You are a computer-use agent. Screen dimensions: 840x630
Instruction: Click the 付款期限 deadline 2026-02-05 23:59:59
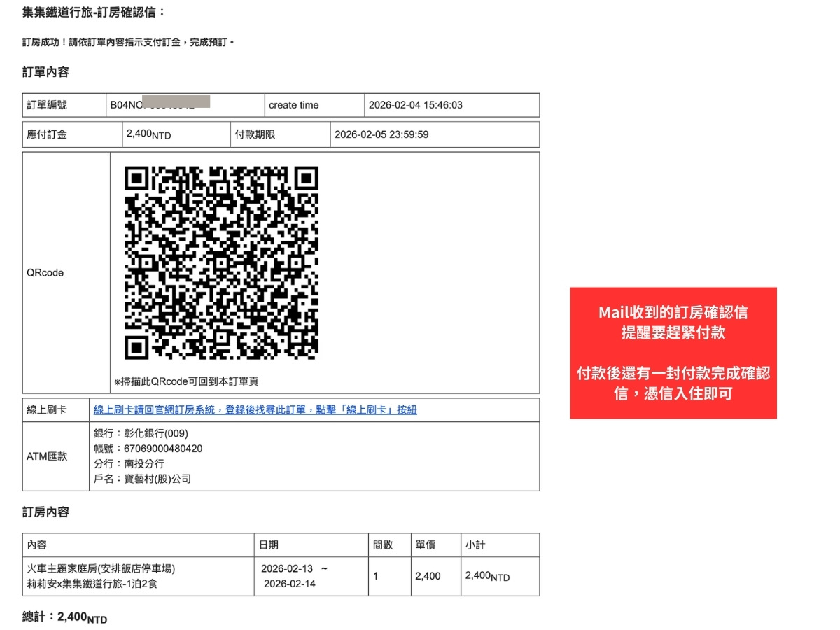[392, 134]
